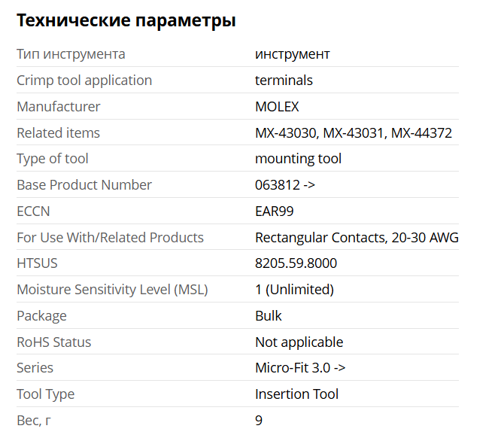Select the 1 (Unlimited) value
This screenshot has height=447, width=504.
[294, 290]
